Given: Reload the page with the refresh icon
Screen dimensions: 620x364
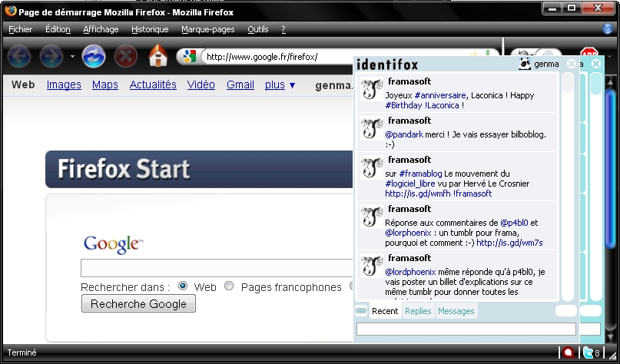Looking at the screenshot, I should tap(94, 57).
